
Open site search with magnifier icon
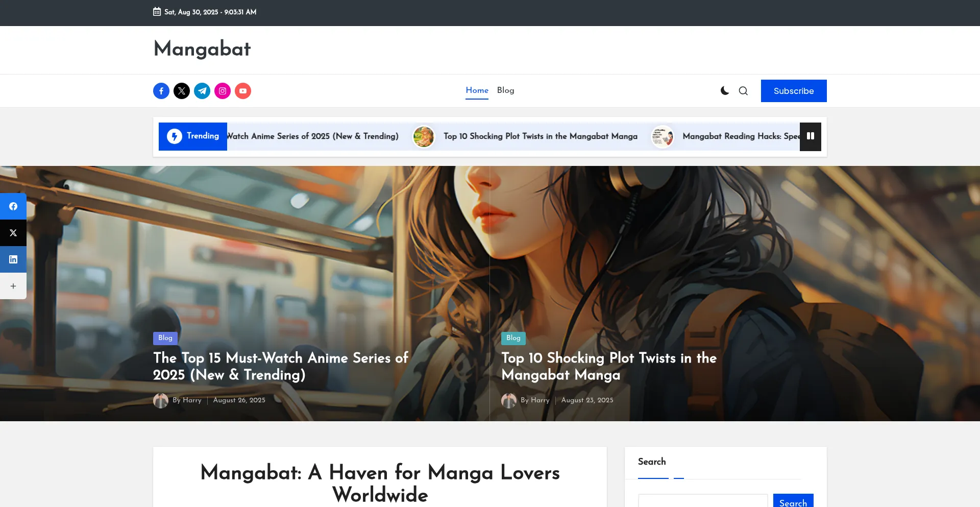[x=743, y=91]
